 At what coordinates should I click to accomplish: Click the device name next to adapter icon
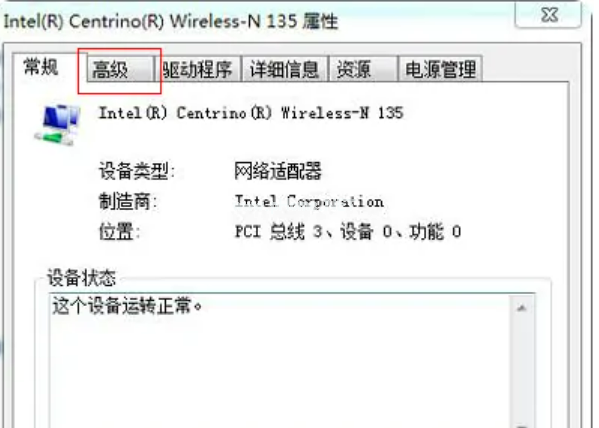[x=251, y=113]
